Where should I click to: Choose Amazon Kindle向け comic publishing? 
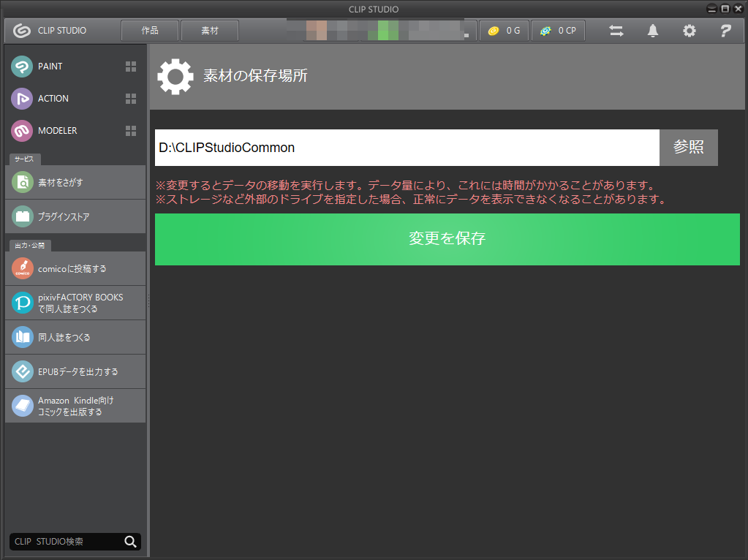(75, 406)
